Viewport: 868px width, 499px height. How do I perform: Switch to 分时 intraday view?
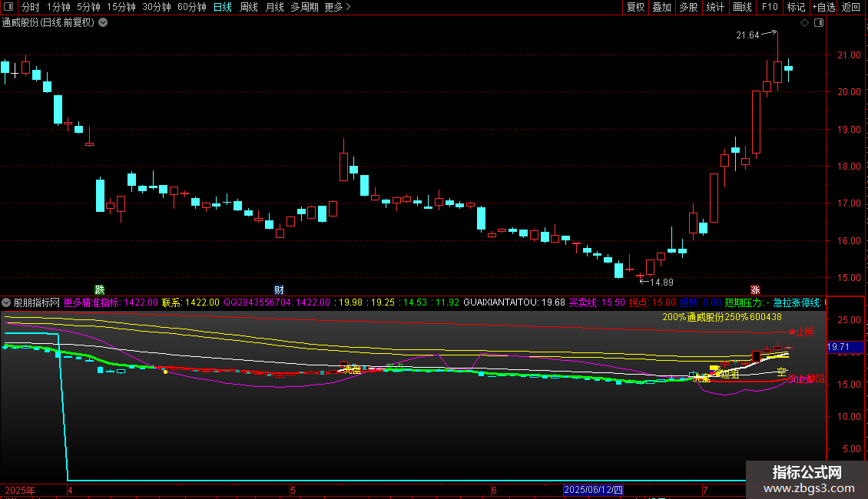[31, 7]
